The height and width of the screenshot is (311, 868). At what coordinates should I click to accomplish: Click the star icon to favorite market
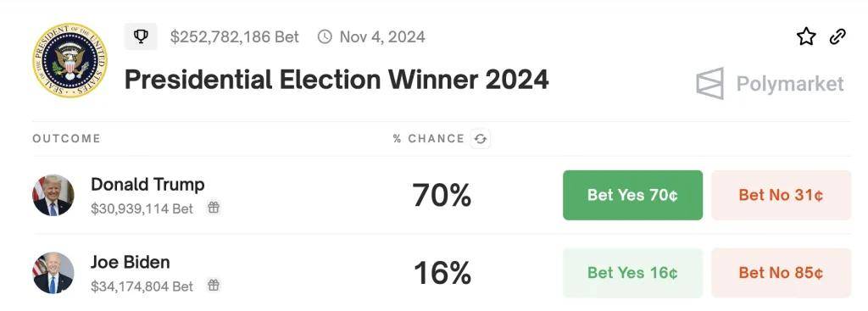806,37
